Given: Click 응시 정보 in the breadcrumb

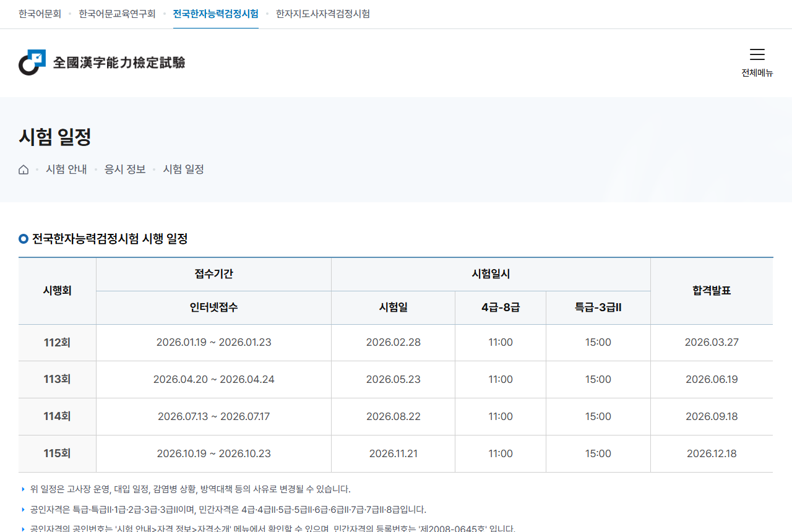Looking at the screenshot, I should (x=125, y=169).
